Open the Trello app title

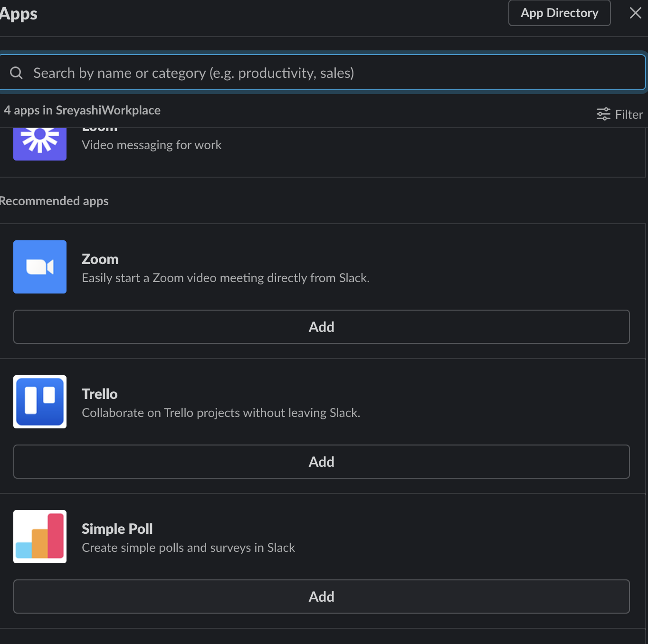[100, 394]
